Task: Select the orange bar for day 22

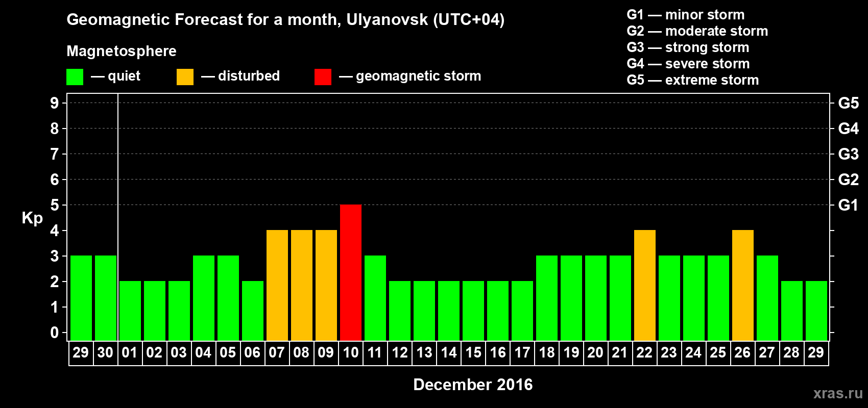Action: 645,286
